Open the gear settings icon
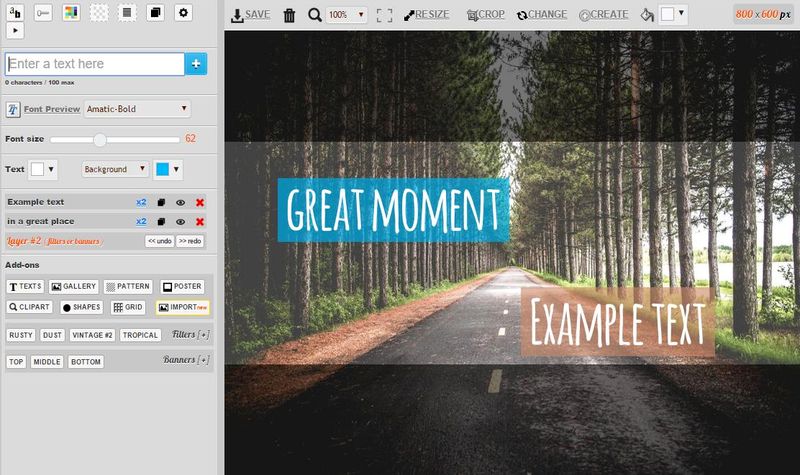This screenshot has height=475, width=800. [183, 13]
